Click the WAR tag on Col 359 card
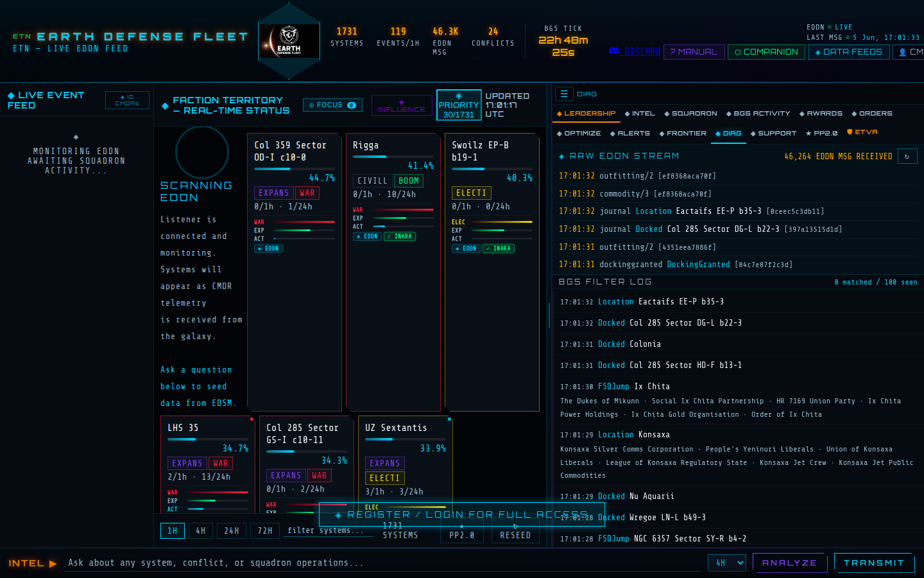Image resolution: width=924 pixels, height=578 pixels. 307,193
